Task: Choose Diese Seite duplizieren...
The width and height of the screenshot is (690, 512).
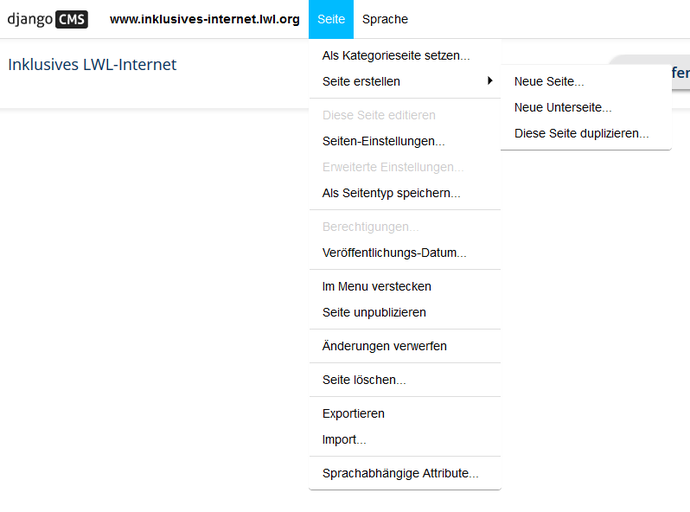Action: [586, 133]
